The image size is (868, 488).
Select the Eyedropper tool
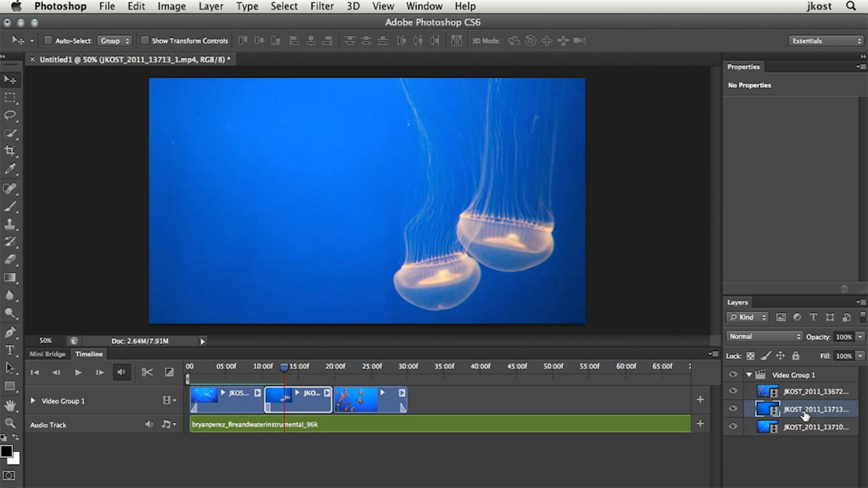coord(10,169)
